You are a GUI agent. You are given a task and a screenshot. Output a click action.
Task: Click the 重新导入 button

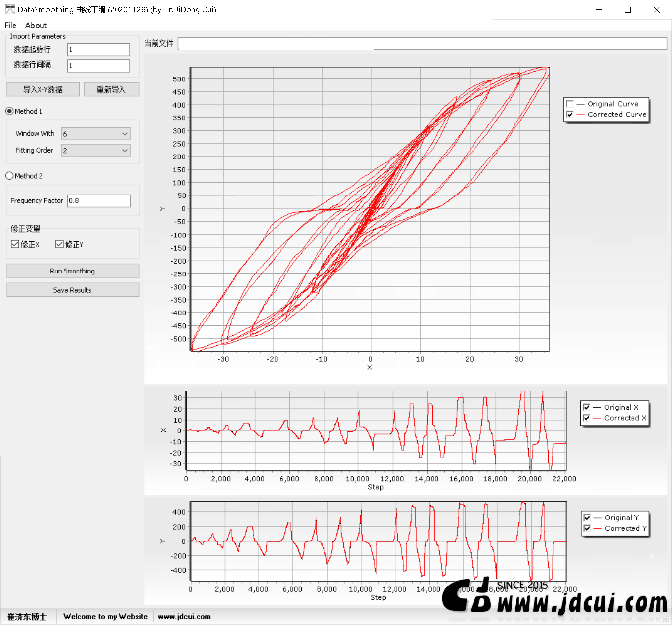click(x=112, y=89)
